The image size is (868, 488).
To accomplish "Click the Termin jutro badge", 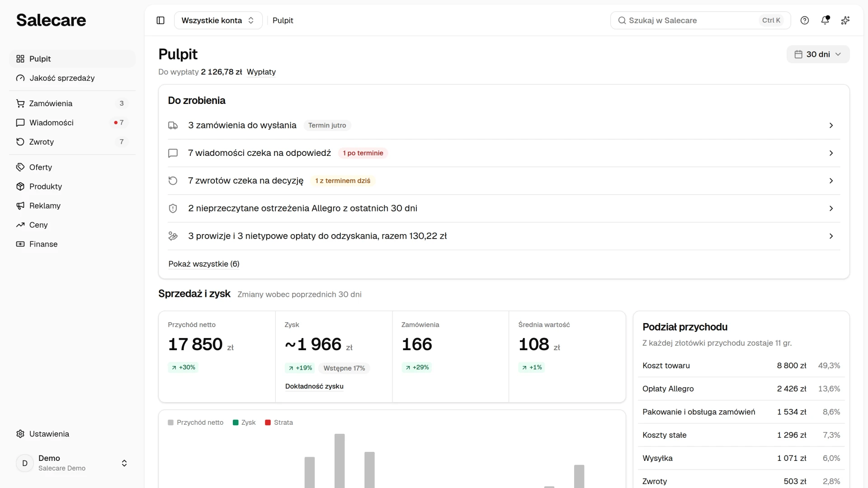I will pos(327,126).
